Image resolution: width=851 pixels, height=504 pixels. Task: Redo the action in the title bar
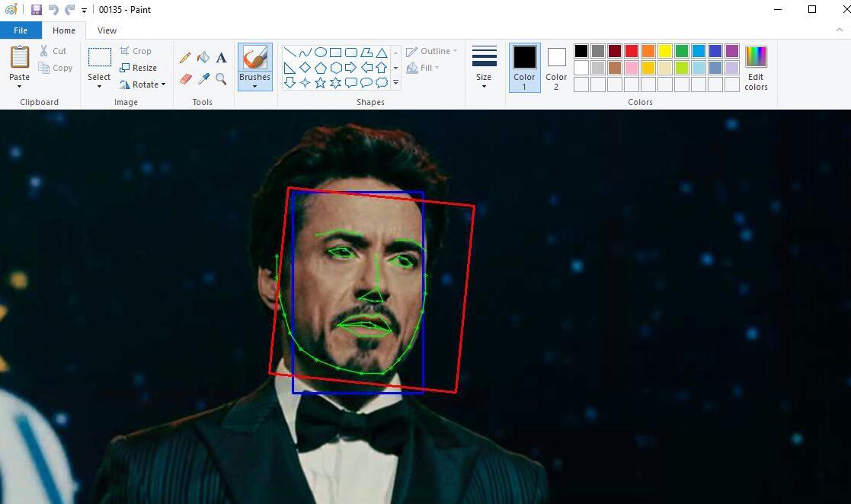[69, 10]
